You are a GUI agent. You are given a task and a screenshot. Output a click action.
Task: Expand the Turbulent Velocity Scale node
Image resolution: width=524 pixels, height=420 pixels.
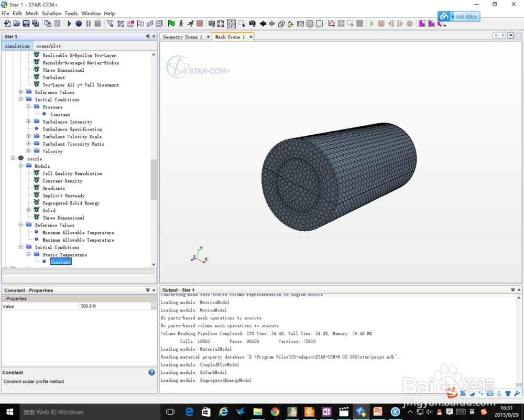(28, 136)
